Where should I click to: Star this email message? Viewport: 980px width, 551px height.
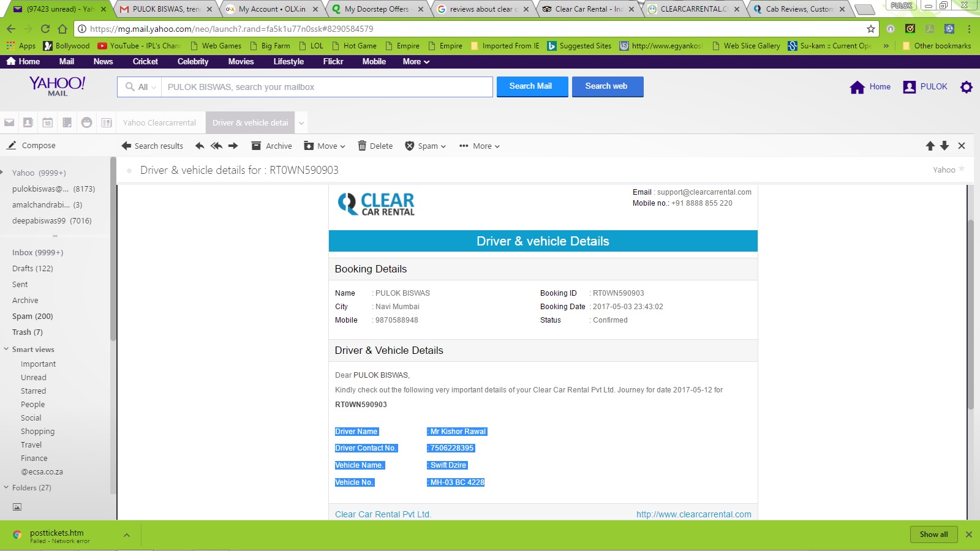coord(962,169)
